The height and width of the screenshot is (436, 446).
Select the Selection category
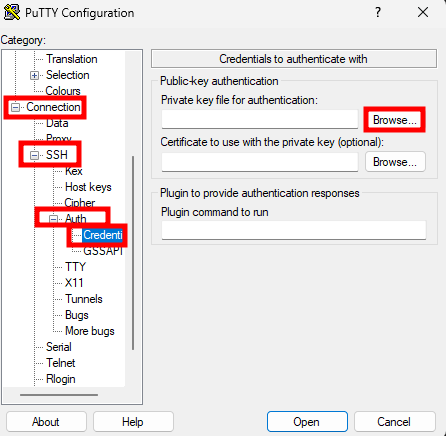pos(68,75)
